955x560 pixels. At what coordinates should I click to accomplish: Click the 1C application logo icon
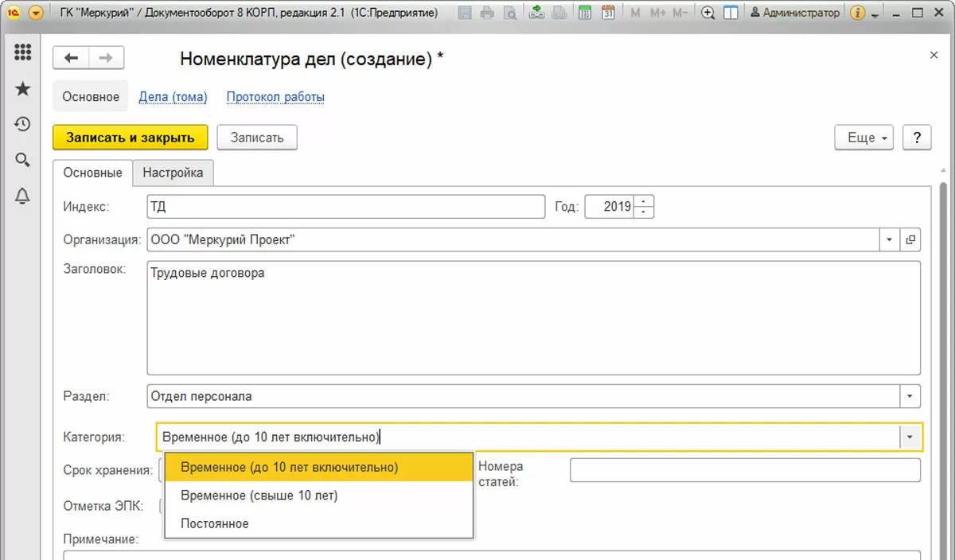point(14,13)
